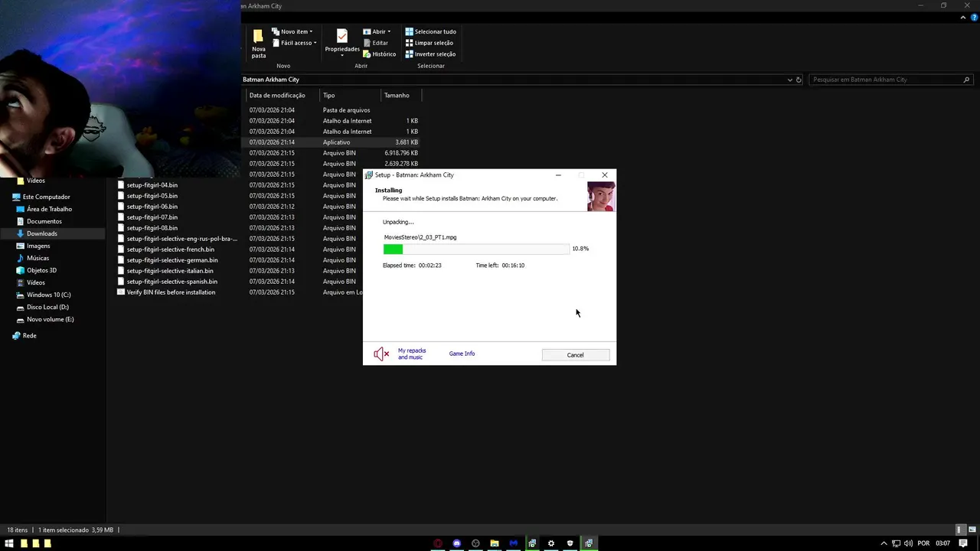Open Histórico in the ribbon
Screen dimensions: 980x551
[379, 54]
